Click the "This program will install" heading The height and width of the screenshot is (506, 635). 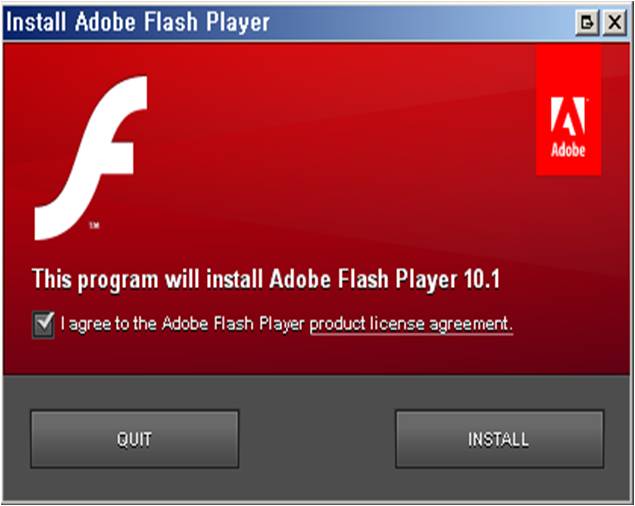(148, 280)
